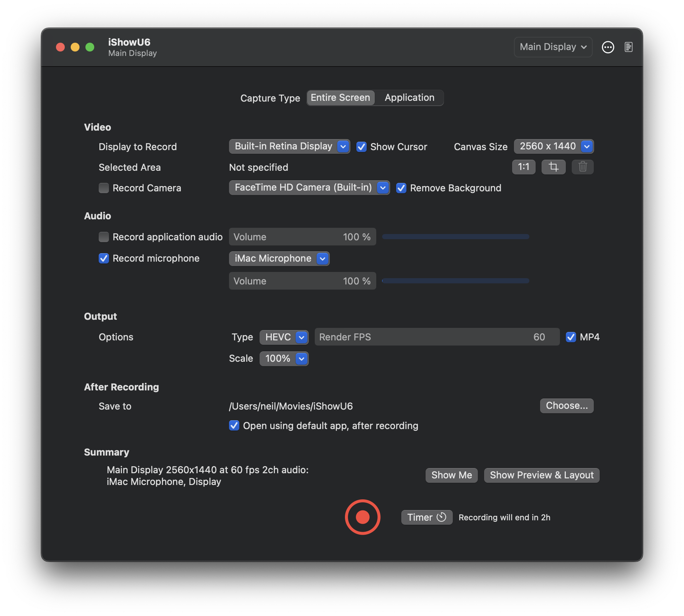Set selected area aspect ratio to 1:1

coord(523,167)
